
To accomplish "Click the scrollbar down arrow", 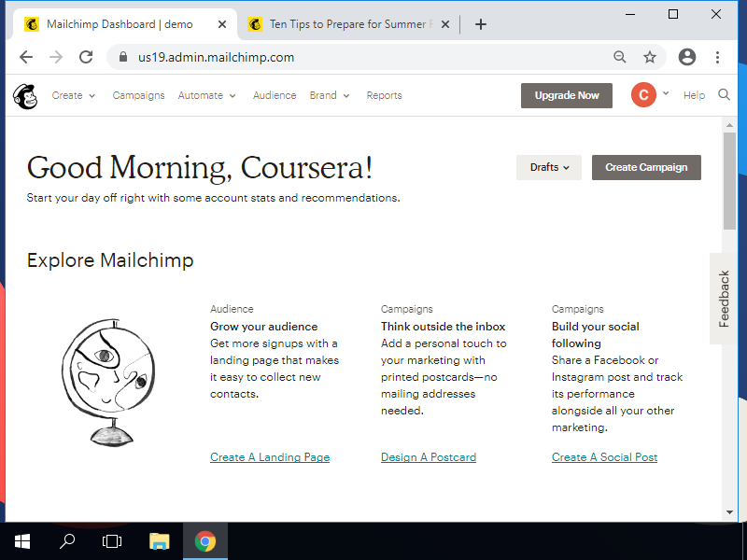I will pos(729,512).
